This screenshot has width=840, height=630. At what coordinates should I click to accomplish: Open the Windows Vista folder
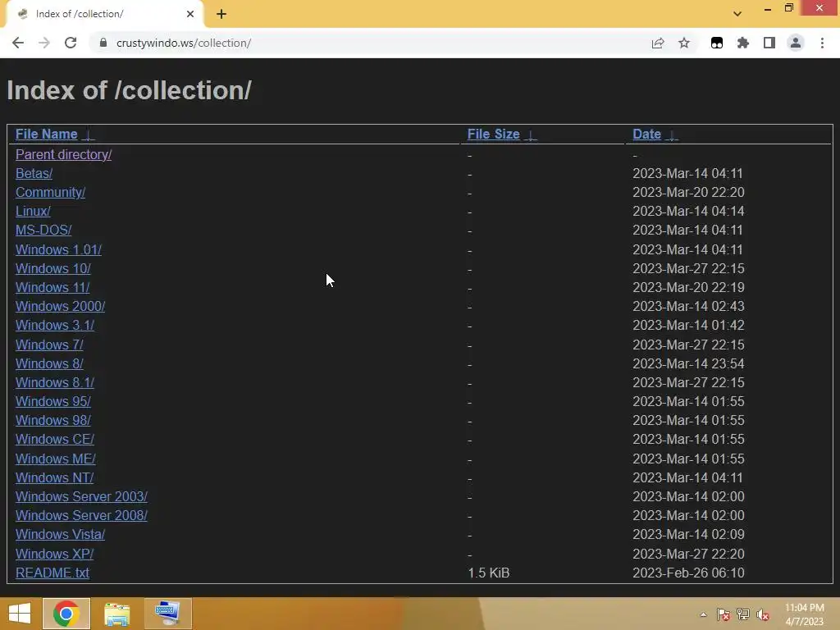pyautogui.click(x=60, y=534)
